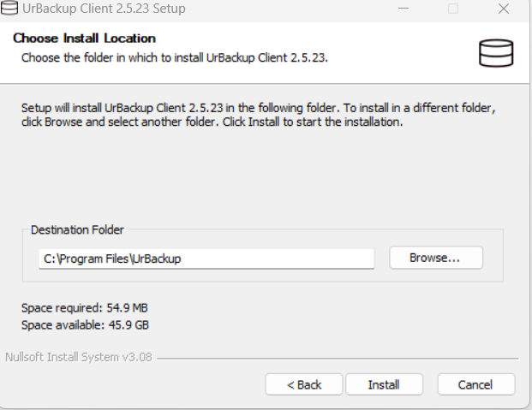Click the "Setup will install UrBackup Client" paragraph
The image size is (532, 410).
259,115
